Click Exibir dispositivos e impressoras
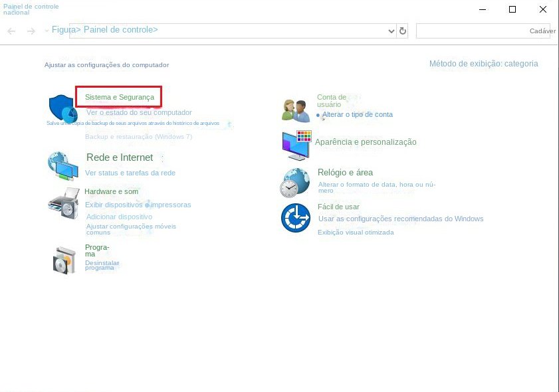This screenshot has width=559, height=392. point(138,205)
